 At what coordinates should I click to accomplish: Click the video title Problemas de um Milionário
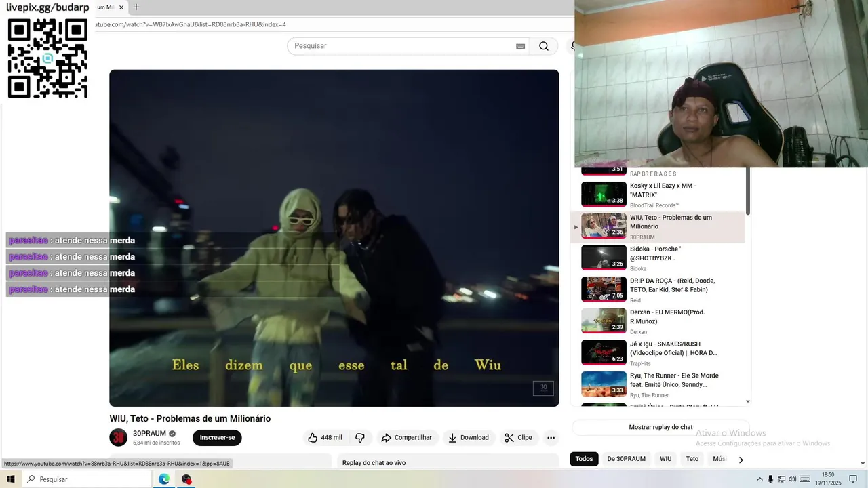tap(190, 419)
